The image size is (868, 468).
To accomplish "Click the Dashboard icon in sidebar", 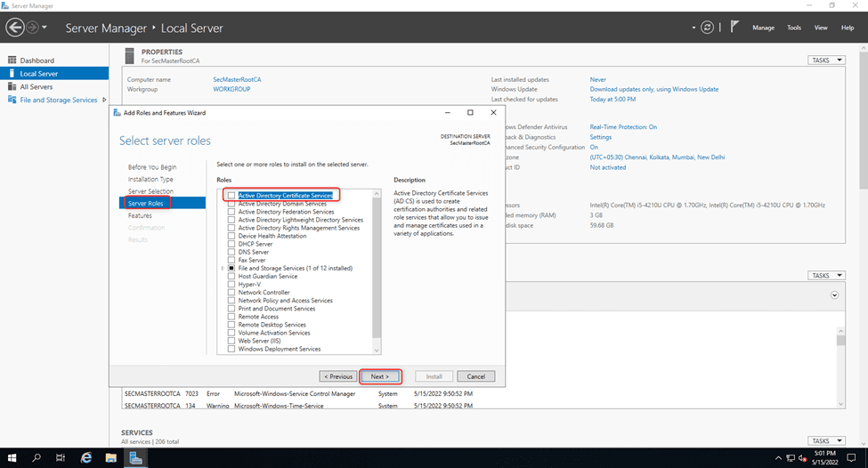I will point(12,60).
